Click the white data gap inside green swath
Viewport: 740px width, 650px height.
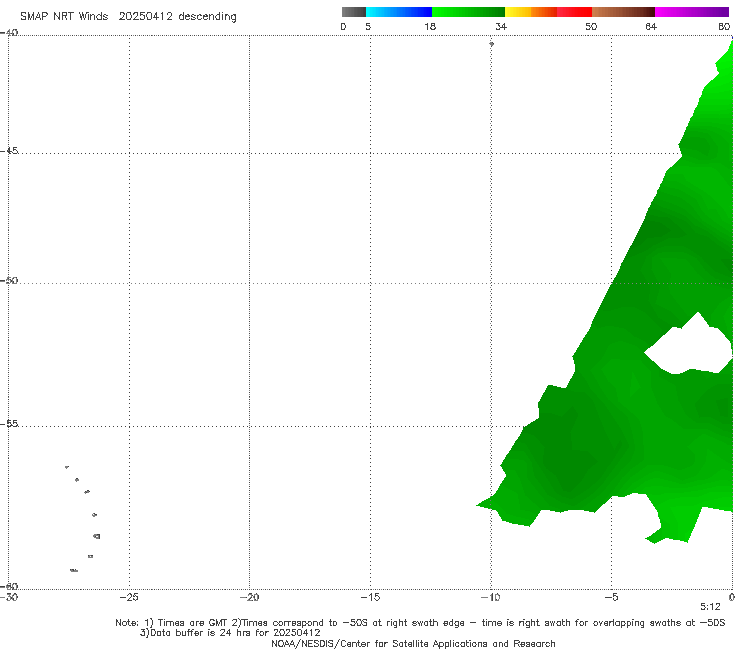pyautogui.click(x=689, y=348)
